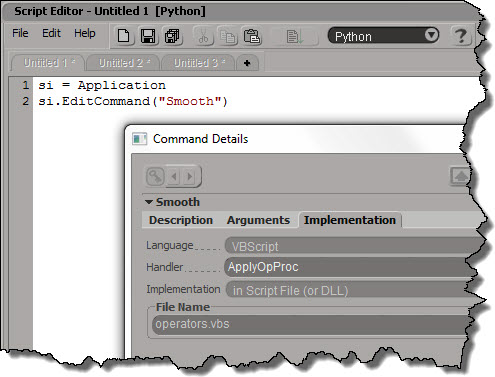This screenshot has height=377, width=495.
Task: Click the Command Details title bar text
Action: click(x=200, y=139)
